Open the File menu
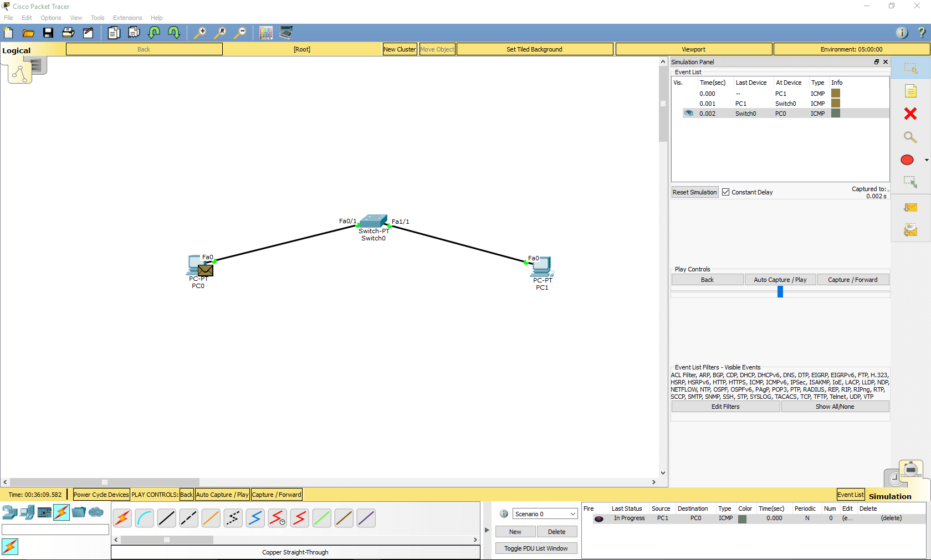931x560 pixels. (x=8, y=18)
